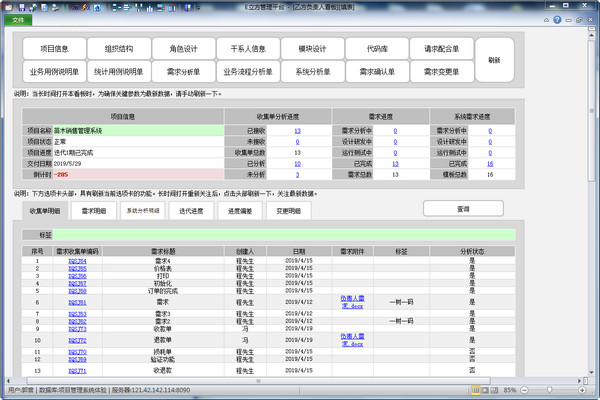
Task: Click the 查询 button
Action: (x=462, y=208)
